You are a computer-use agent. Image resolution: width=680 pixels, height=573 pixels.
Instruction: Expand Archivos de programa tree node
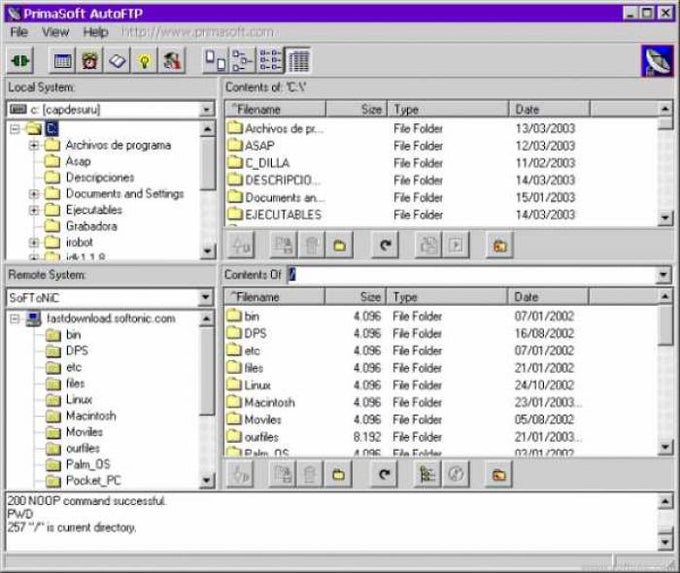[34, 145]
